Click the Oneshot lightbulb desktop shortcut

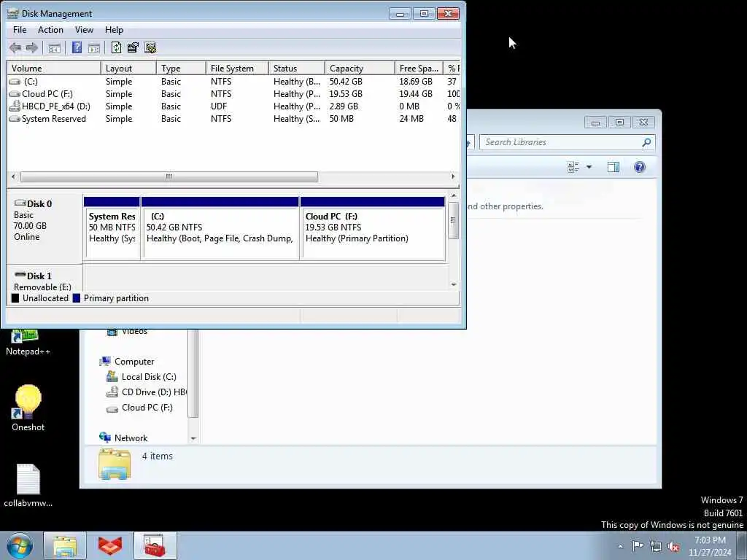pyautogui.click(x=28, y=408)
